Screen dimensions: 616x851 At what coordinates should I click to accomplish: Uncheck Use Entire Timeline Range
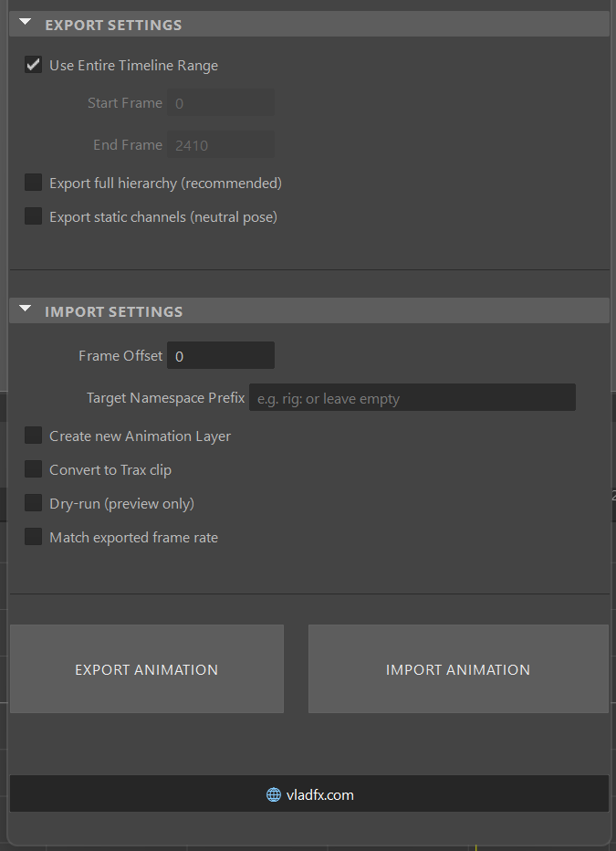point(33,65)
